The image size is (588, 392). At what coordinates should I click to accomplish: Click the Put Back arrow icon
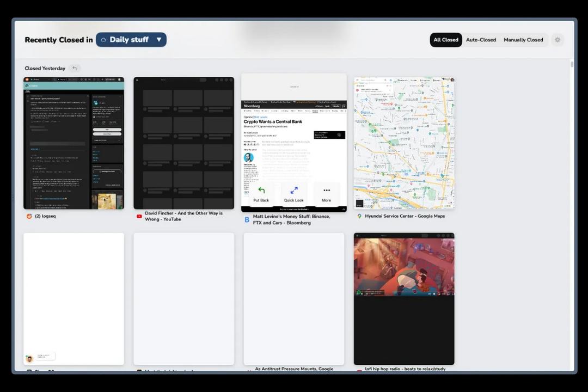tap(261, 190)
